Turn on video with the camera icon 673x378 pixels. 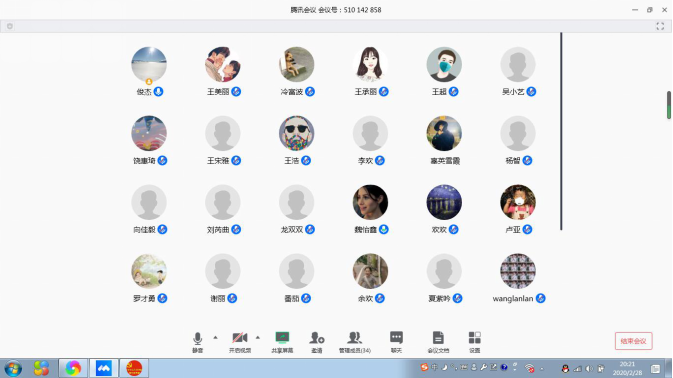pyautogui.click(x=240, y=342)
